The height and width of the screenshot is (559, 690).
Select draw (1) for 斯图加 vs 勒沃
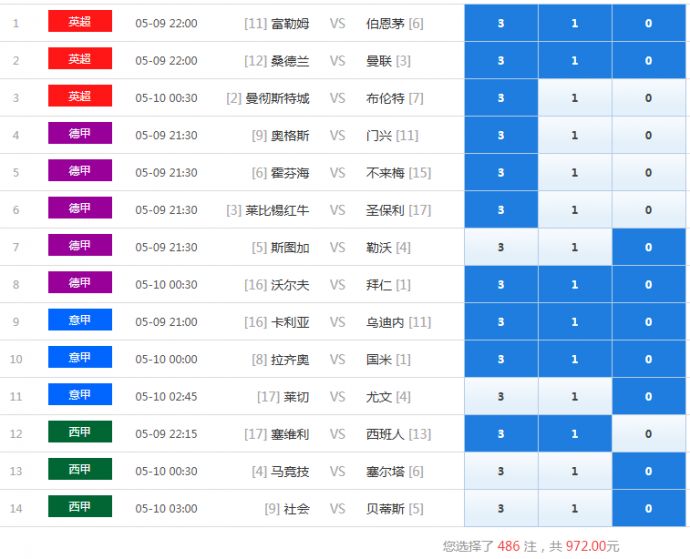point(575,247)
